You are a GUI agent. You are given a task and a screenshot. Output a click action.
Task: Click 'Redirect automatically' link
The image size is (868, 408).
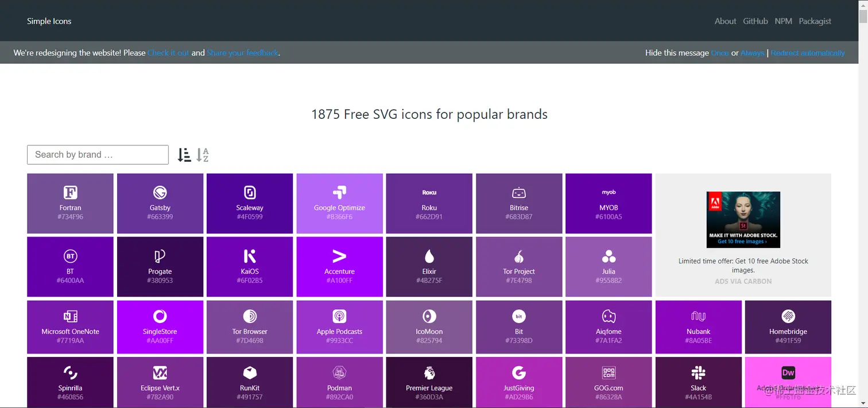[808, 53]
